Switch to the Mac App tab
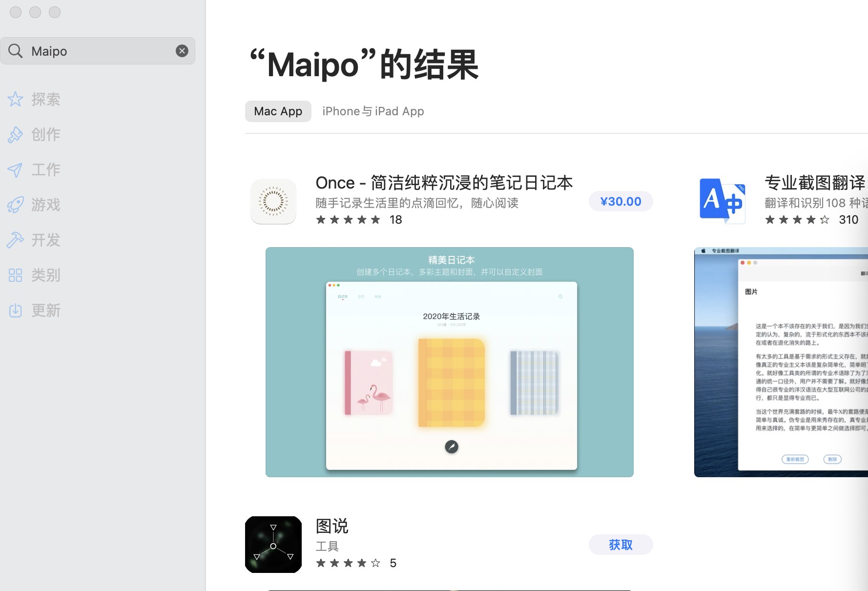 tap(278, 111)
